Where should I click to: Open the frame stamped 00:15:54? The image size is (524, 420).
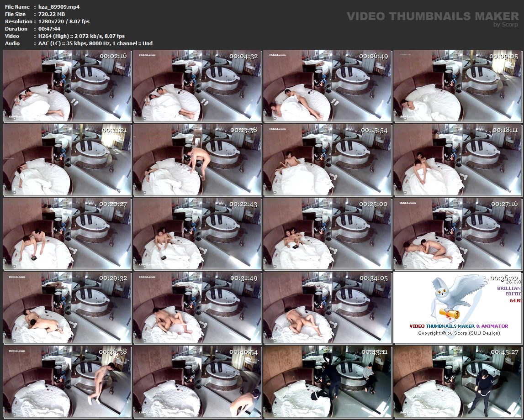(327, 160)
